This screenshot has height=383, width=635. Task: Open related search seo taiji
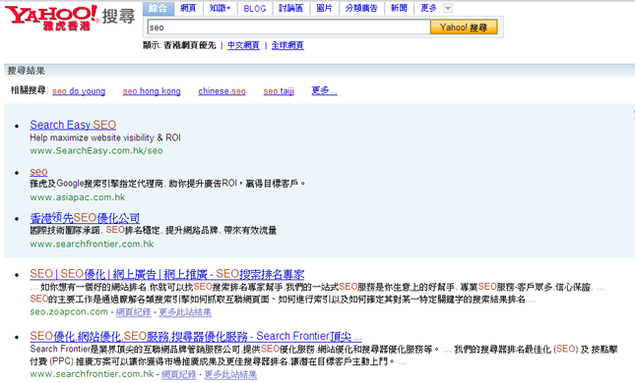click(x=279, y=91)
